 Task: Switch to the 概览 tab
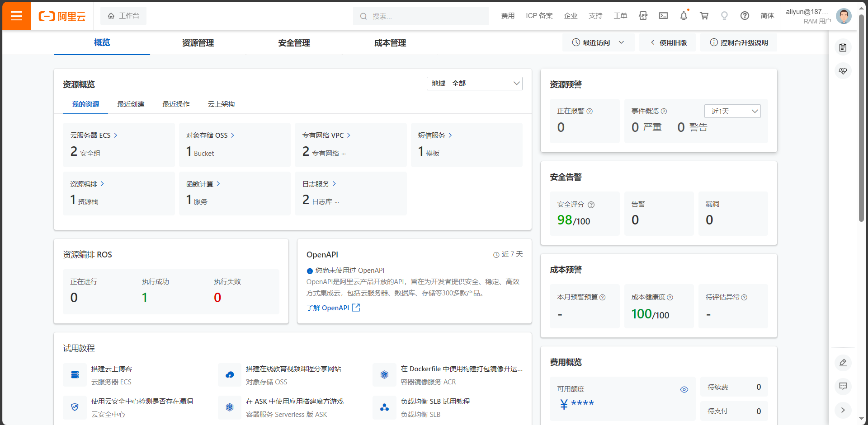[102, 42]
